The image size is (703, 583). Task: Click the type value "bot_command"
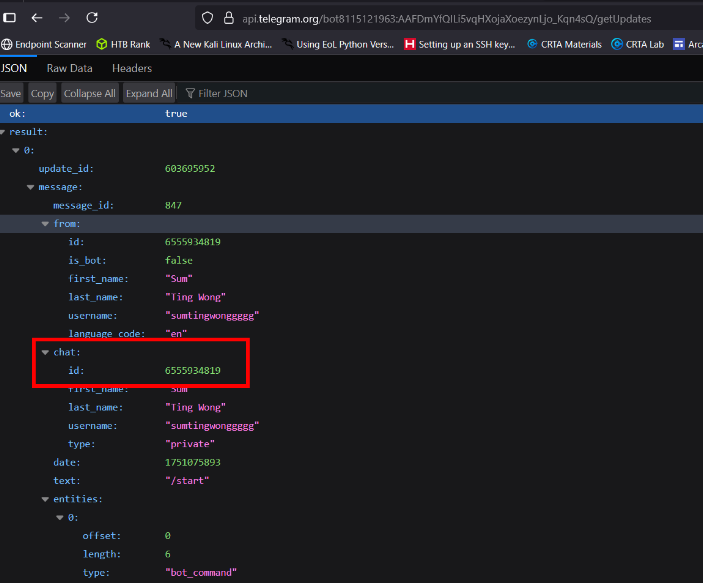click(x=201, y=573)
